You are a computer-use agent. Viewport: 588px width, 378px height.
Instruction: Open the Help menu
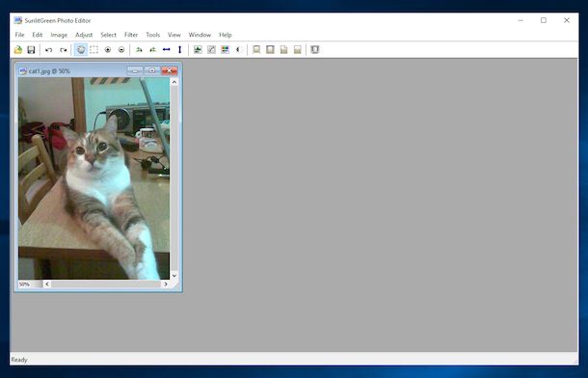pyautogui.click(x=225, y=35)
